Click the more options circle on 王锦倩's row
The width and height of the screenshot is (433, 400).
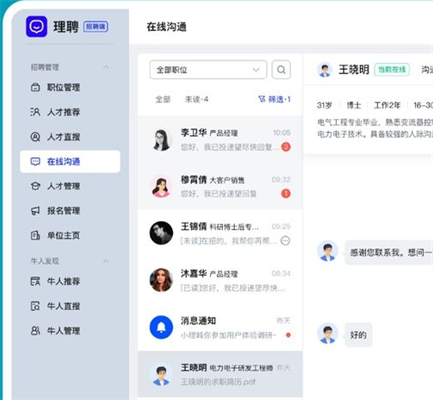click(285, 241)
